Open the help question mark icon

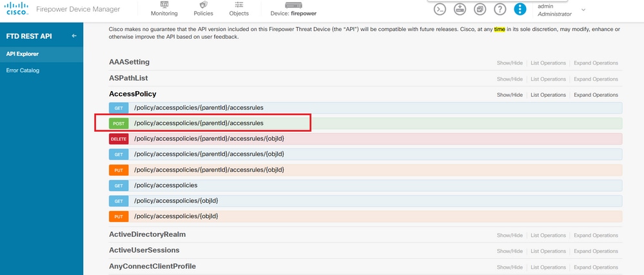pos(500,9)
